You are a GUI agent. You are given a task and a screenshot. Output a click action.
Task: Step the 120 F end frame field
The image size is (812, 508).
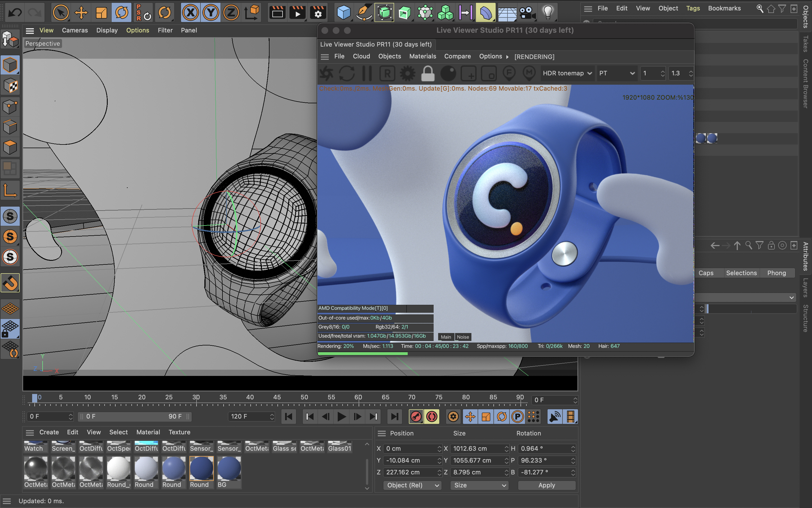272,417
